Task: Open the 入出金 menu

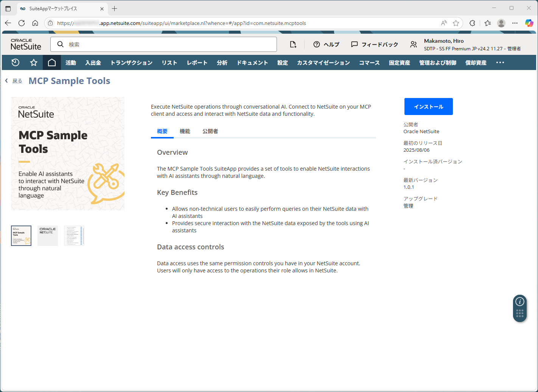Action: [93, 62]
